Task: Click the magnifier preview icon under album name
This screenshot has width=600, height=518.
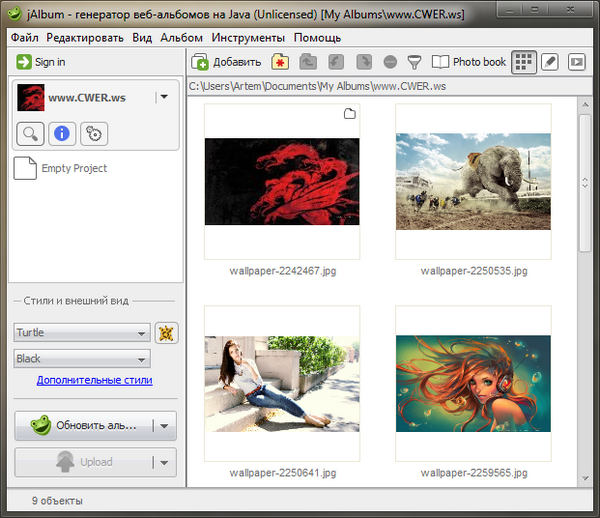Action: tap(31, 133)
